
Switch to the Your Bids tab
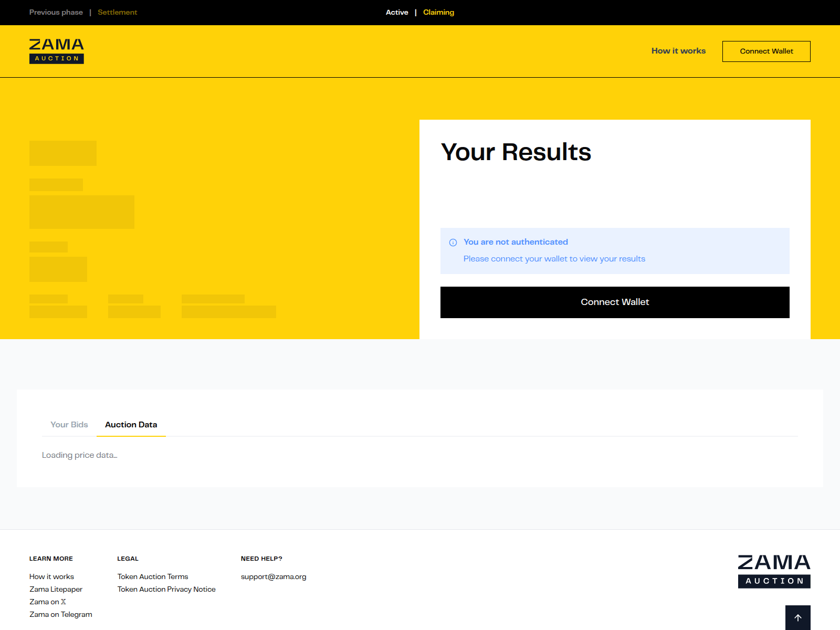point(69,425)
